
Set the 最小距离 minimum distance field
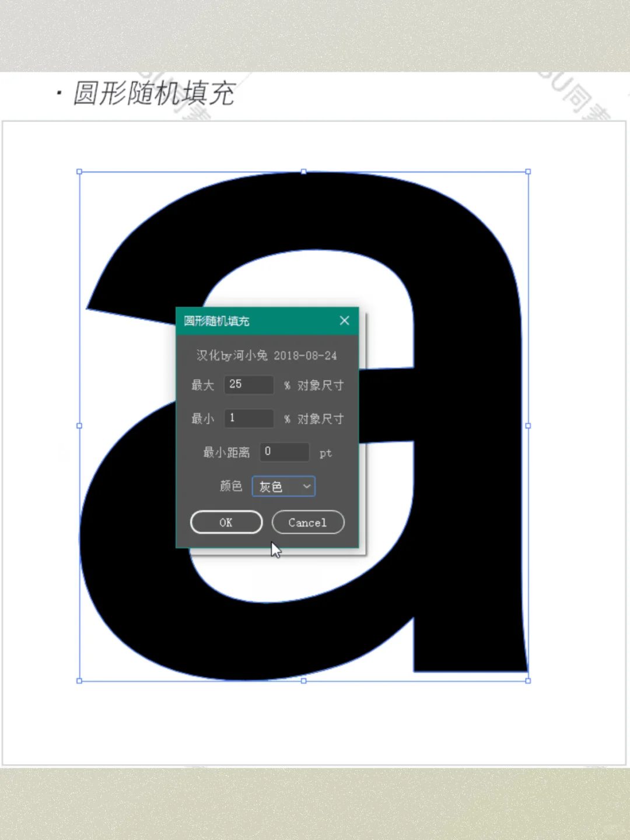[284, 452]
